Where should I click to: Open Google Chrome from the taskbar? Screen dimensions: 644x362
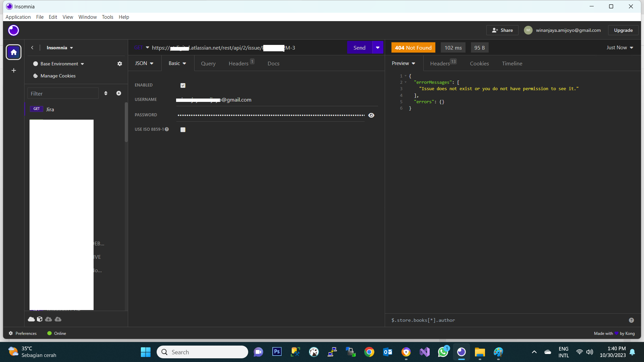[369, 352]
